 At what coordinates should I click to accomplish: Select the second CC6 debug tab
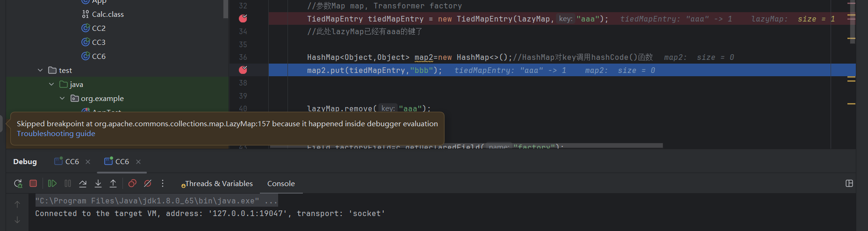[117, 161]
